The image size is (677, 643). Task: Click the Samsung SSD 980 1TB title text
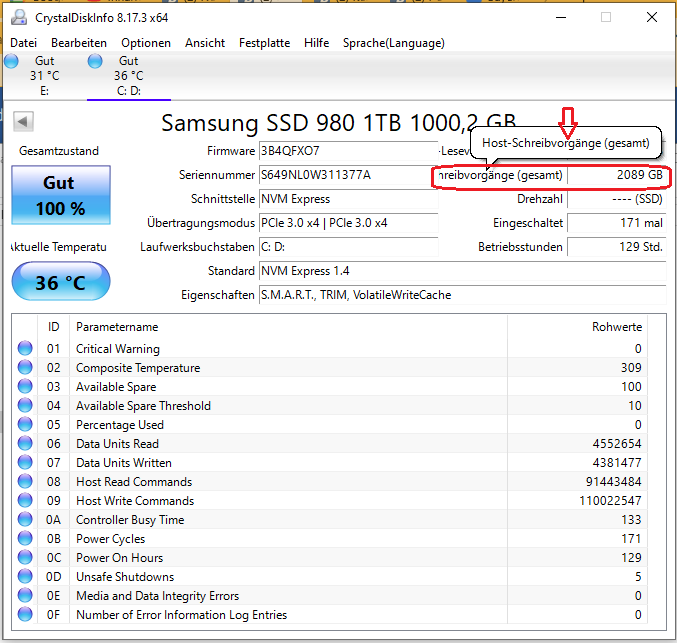coord(338,123)
